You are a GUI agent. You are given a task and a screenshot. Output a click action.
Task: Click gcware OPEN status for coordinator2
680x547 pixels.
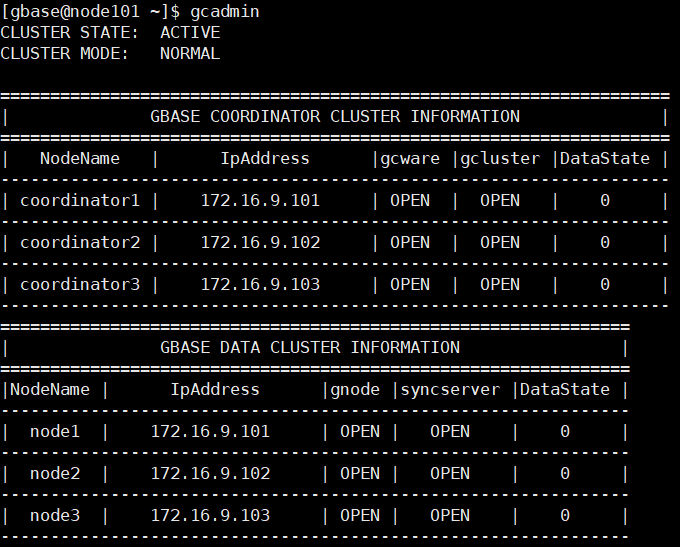pyautogui.click(x=410, y=242)
